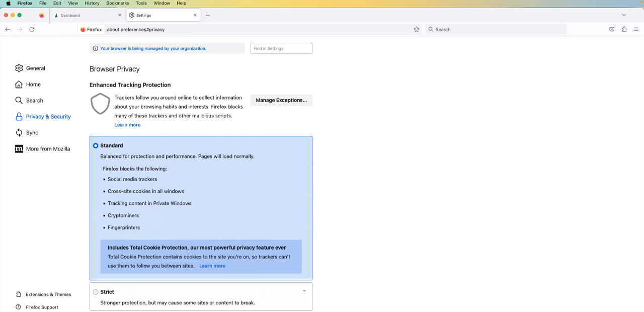Open the Window menu
Image resolution: width=644 pixels, height=312 pixels.
tap(162, 3)
